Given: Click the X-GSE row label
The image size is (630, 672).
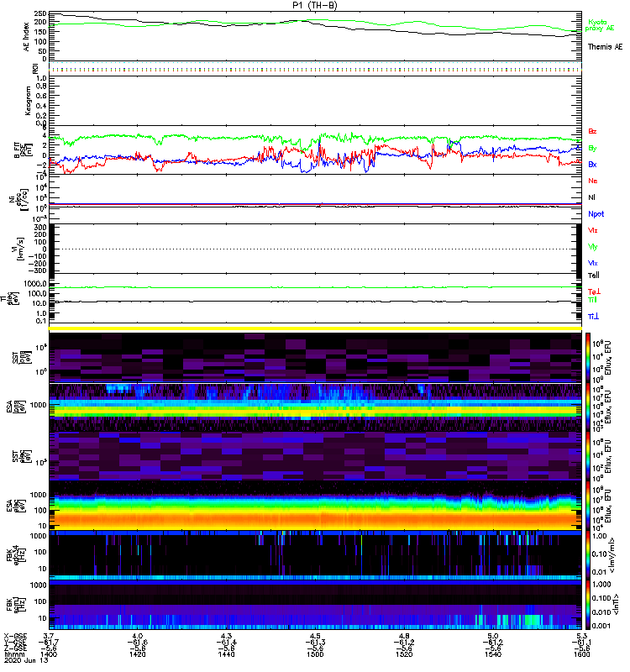Looking at the screenshot, I should [x=15, y=636].
